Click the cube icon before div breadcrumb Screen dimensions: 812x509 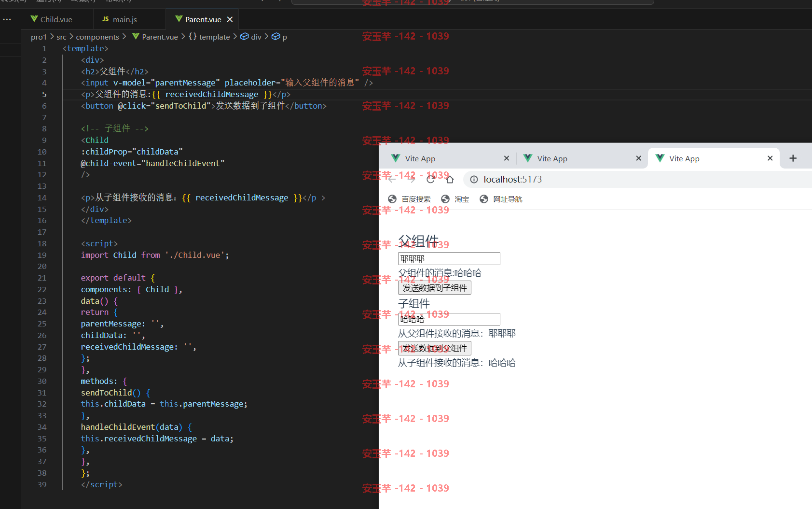coord(245,36)
